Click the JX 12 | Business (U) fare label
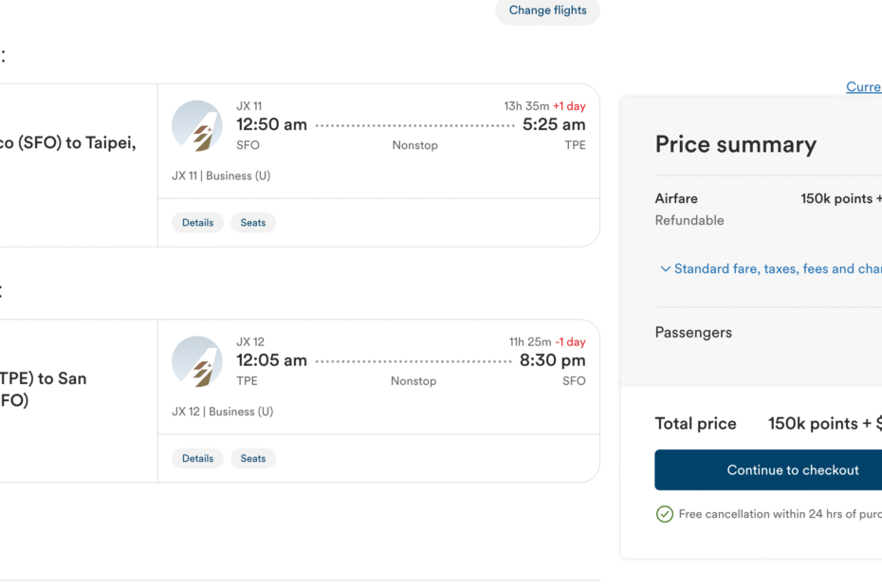882x588 pixels. pos(222,412)
